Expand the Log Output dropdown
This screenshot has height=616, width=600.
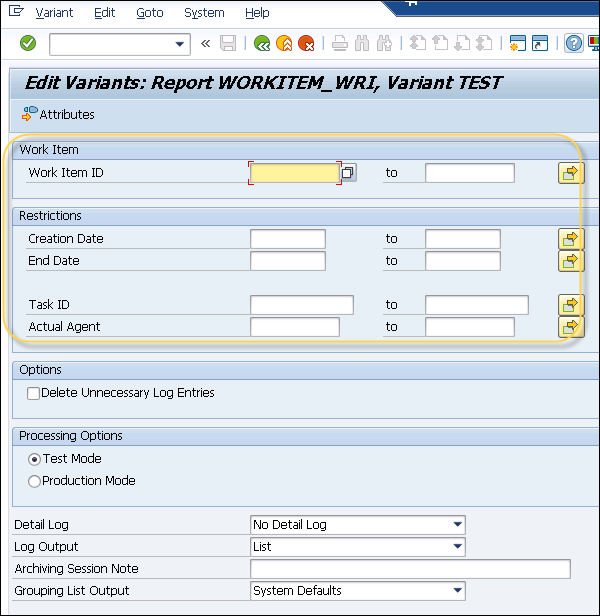458,547
